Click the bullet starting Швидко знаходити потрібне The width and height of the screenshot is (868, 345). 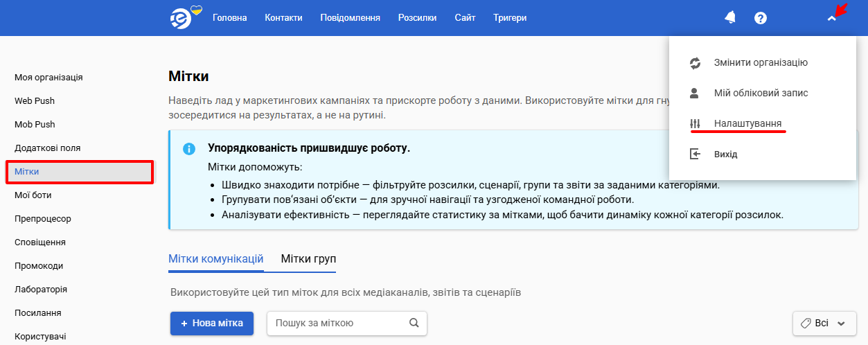coord(470,185)
